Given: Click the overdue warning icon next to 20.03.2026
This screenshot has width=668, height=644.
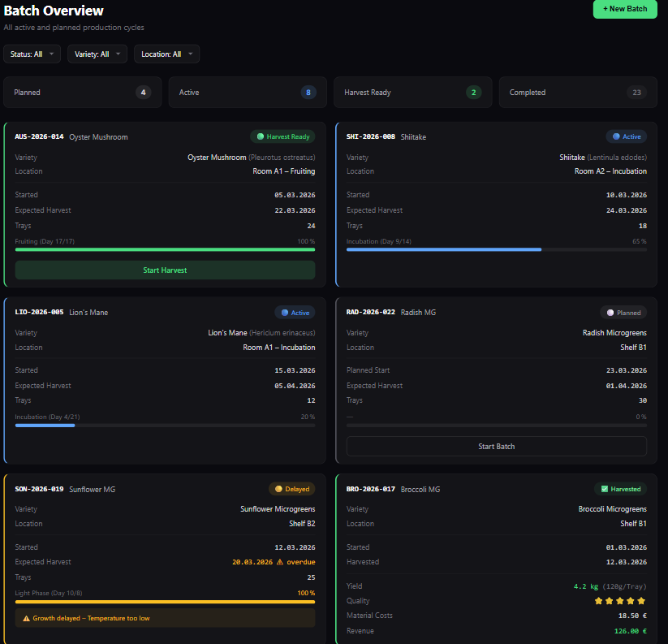Looking at the screenshot, I should [x=278, y=562].
